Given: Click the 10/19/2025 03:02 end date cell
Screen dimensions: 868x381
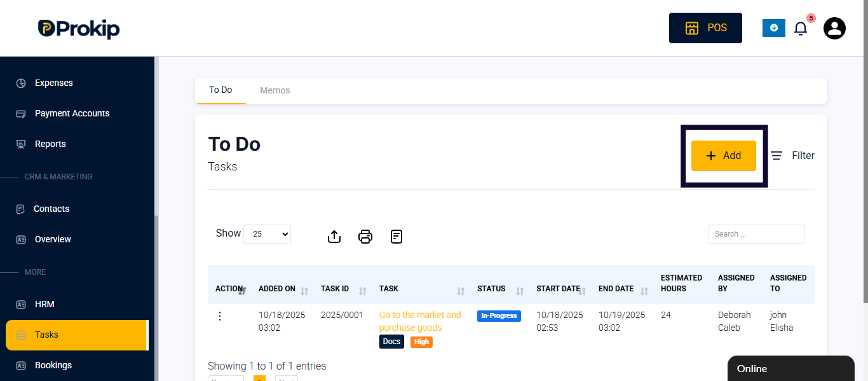Looking at the screenshot, I should coord(622,321).
